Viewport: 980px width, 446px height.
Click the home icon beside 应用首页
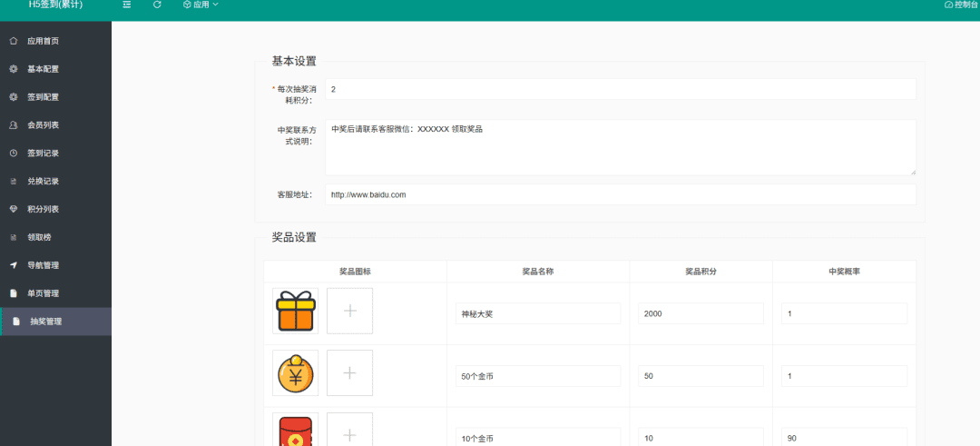point(14,41)
